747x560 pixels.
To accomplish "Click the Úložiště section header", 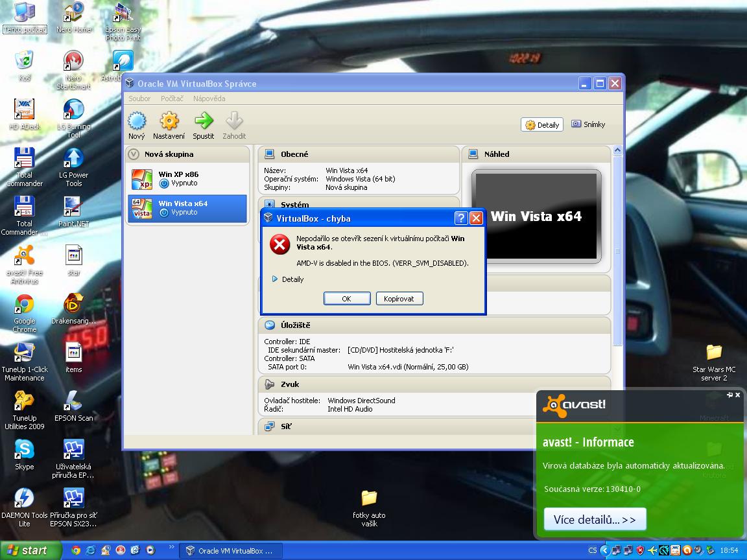I will [x=434, y=325].
